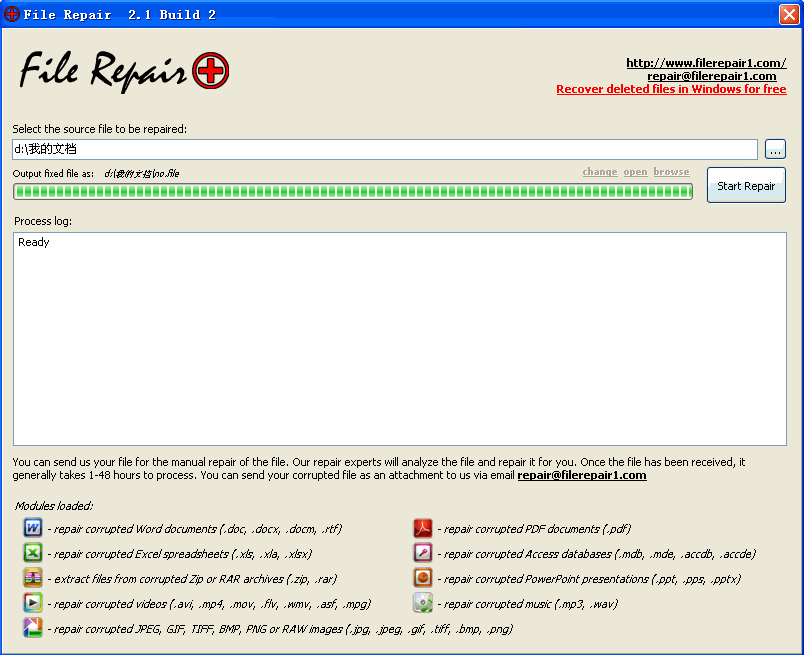
Task: Click the corrupted music module icon
Action: [423, 602]
